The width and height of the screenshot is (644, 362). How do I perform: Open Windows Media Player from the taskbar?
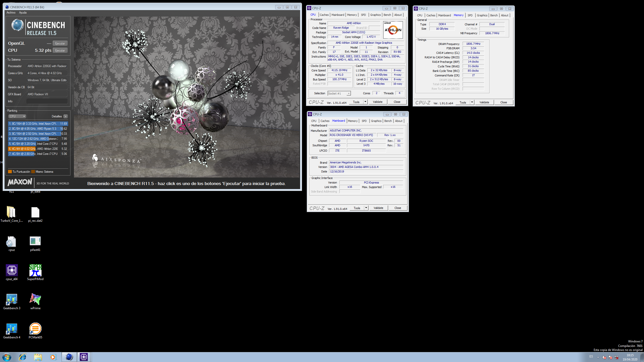[53, 357]
